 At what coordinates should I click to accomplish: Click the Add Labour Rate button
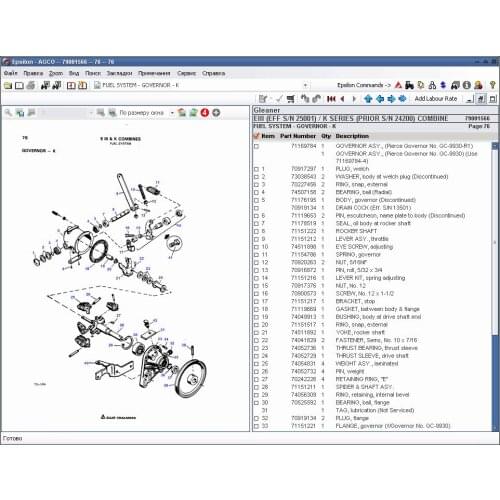click(x=436, y=99)
